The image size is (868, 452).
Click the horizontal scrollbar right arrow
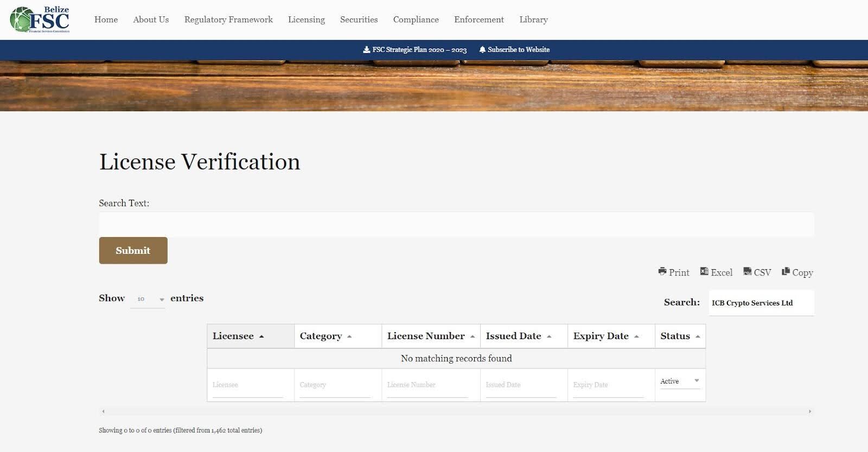point(810,411)
